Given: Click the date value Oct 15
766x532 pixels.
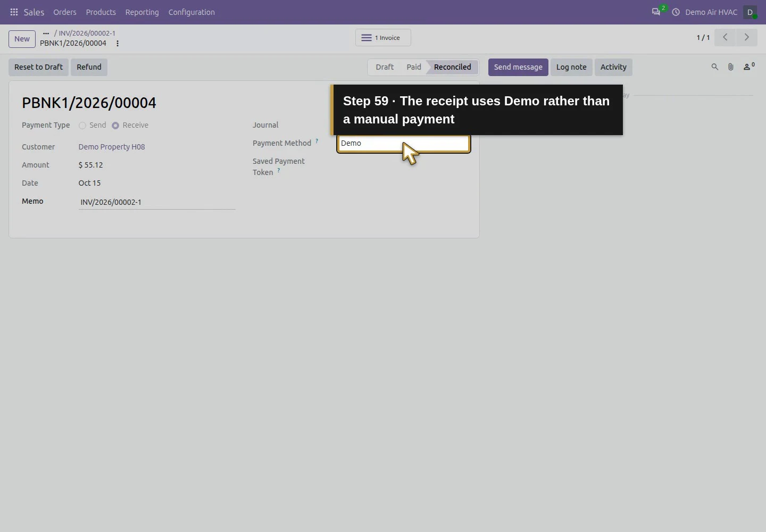Looking at the screenshot, I should pyautogui.click(x=89, y=183).
